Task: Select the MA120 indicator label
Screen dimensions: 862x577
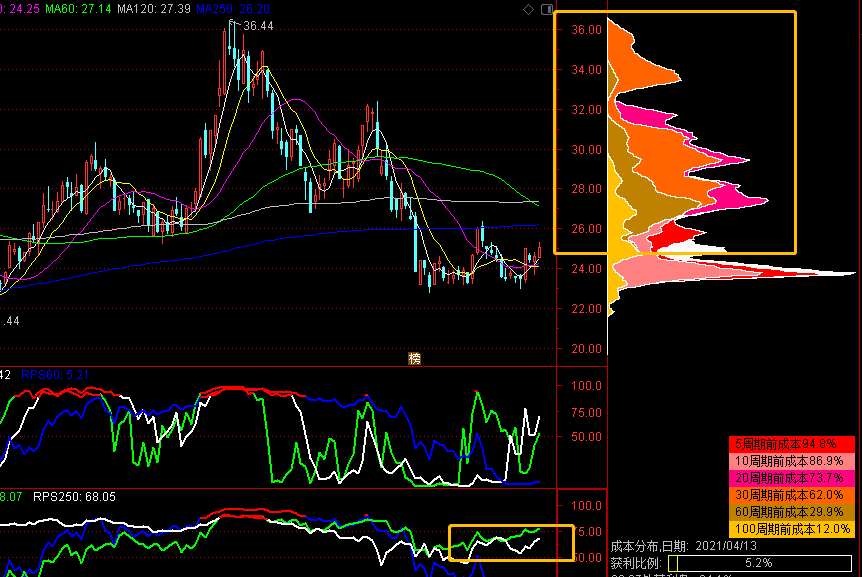Action: (x=154, y=9)
